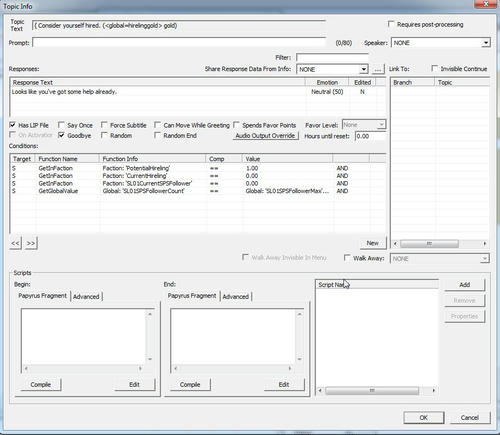500x435 pixels.
Task: Click down arrow in End Papyrus Fragment box
Action: pos(299,359)
